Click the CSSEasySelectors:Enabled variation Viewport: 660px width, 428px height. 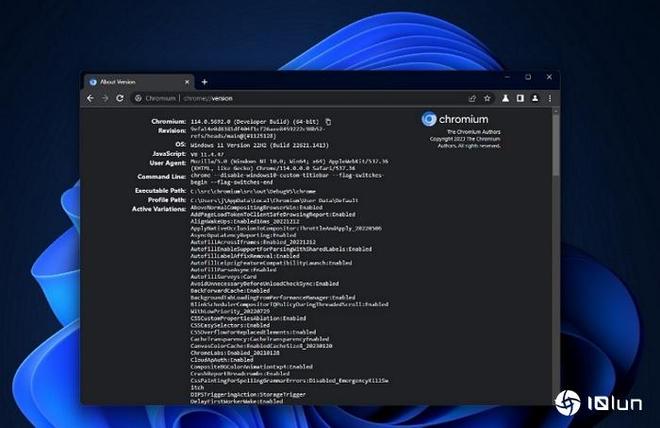tap(230, 325)
